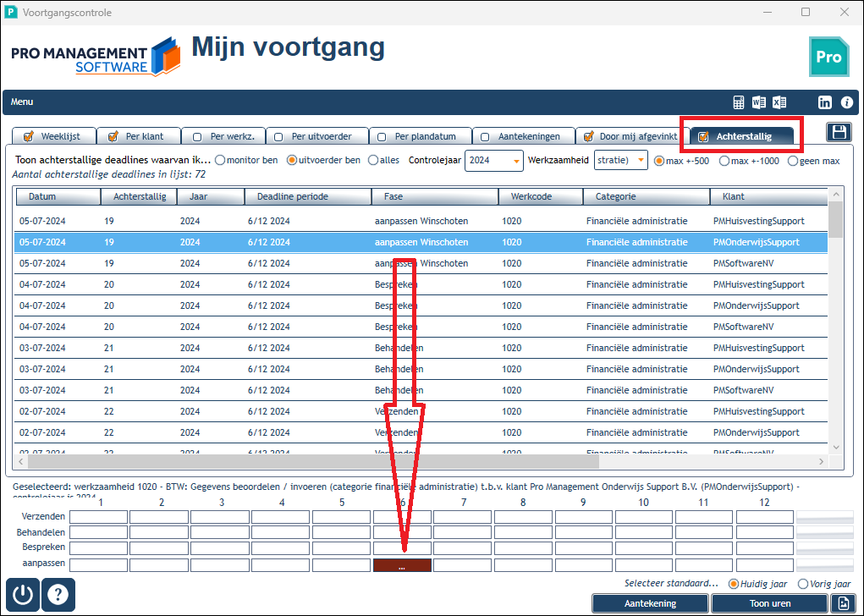The image size is (864, 616).
Task: Open the Menu item in the blue bar
Action: point(22,102)
